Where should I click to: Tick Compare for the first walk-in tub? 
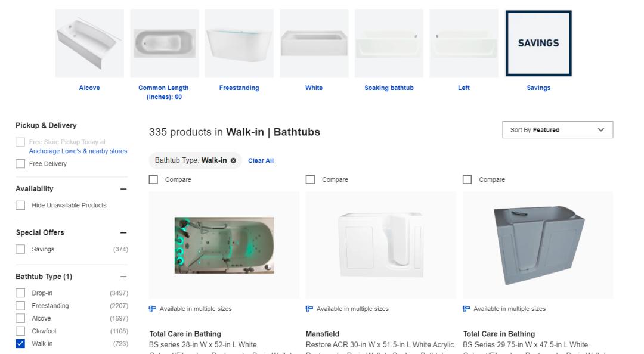(154, 179)
